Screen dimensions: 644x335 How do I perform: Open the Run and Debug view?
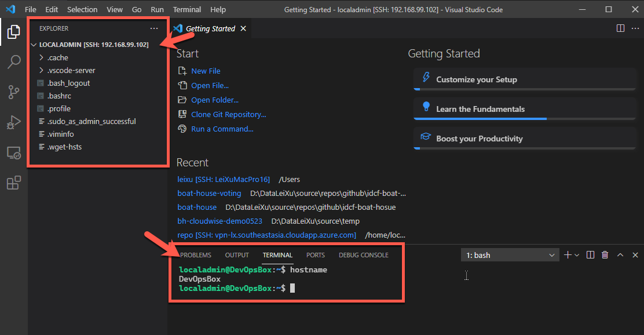tap(13, 122)
